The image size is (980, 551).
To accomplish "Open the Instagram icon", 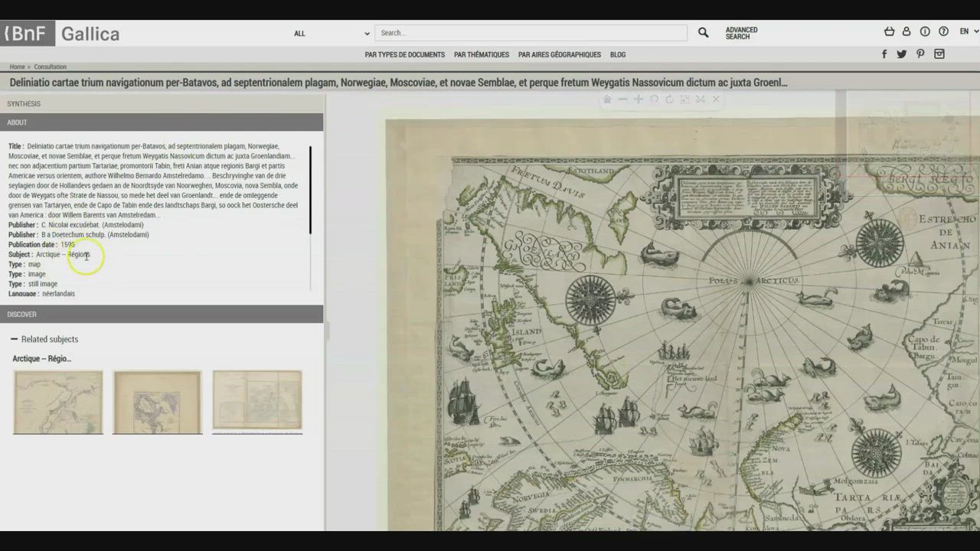I will pyautogui.click(x=939, y=54).
